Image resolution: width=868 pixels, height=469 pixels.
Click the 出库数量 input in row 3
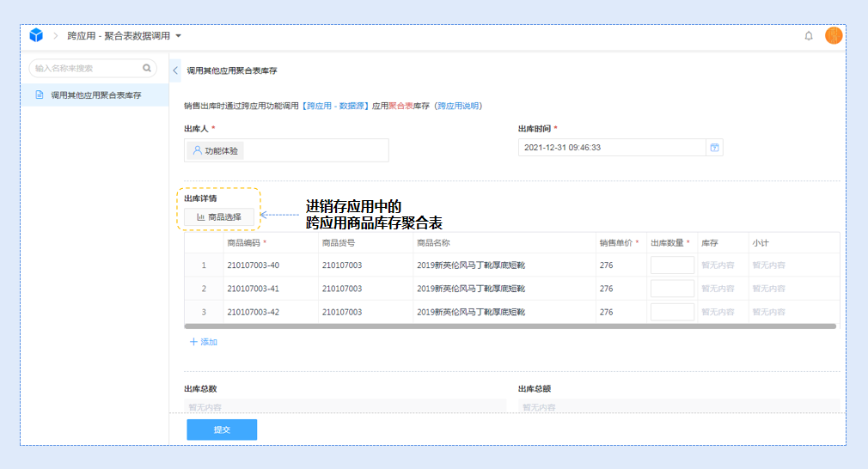pyautogui.click(x=672, y=312)
